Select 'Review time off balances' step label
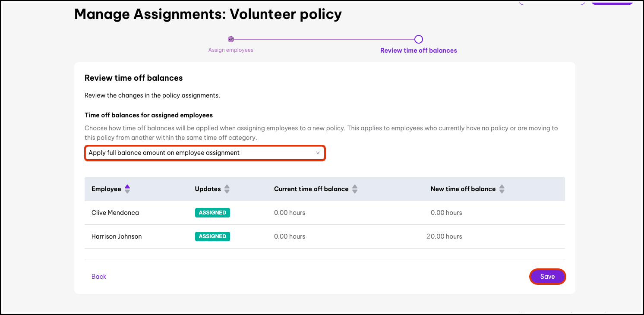Image resolution: width=644 pixels, height=315 pixels. pyautogui.click(x=418, y=50)
